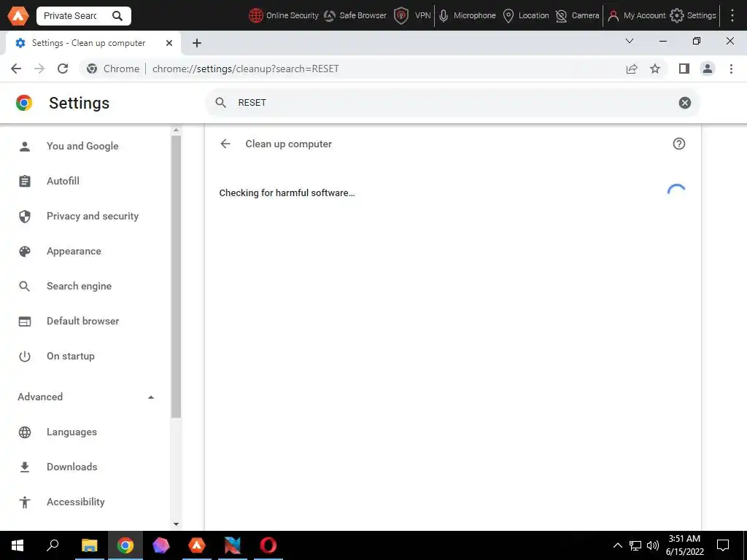
Task: Collapse the Advanced section
Action: (x=151, y=397)
